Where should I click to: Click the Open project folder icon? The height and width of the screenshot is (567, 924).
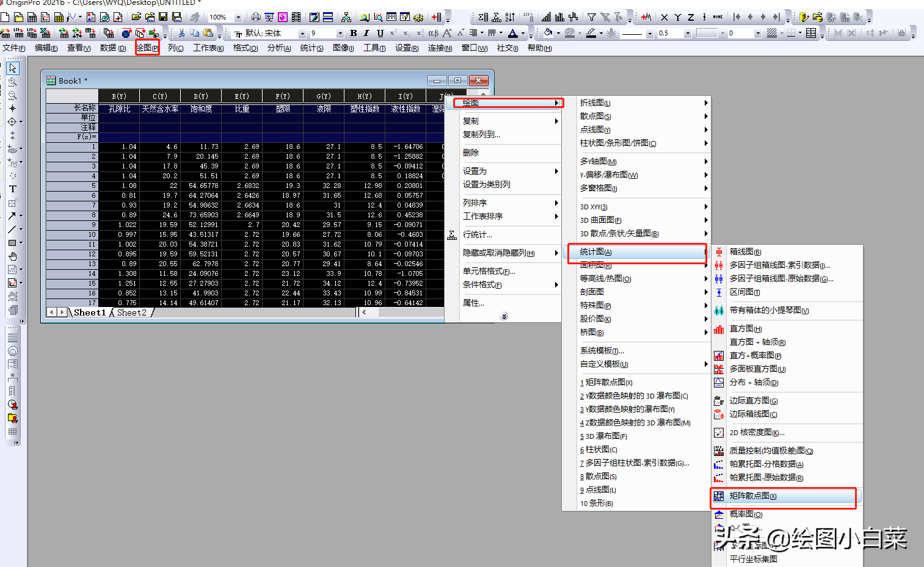point(136,17)
